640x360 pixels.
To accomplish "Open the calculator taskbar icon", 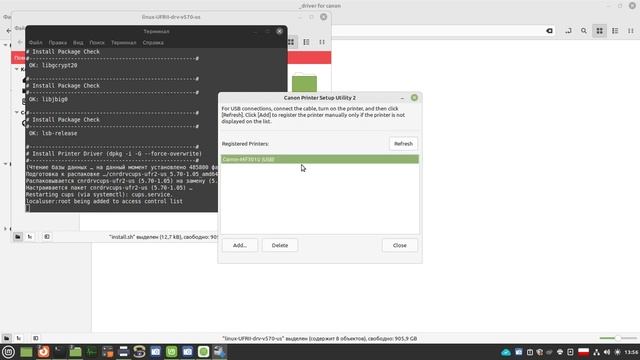I will click(x=107, y=352).
